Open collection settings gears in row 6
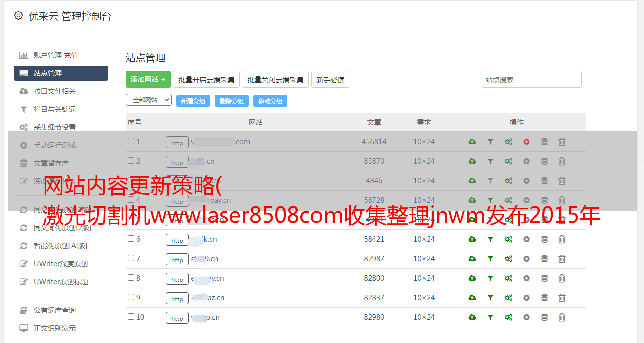Viewport: 644px width, 343px height. tap(508, 239)
